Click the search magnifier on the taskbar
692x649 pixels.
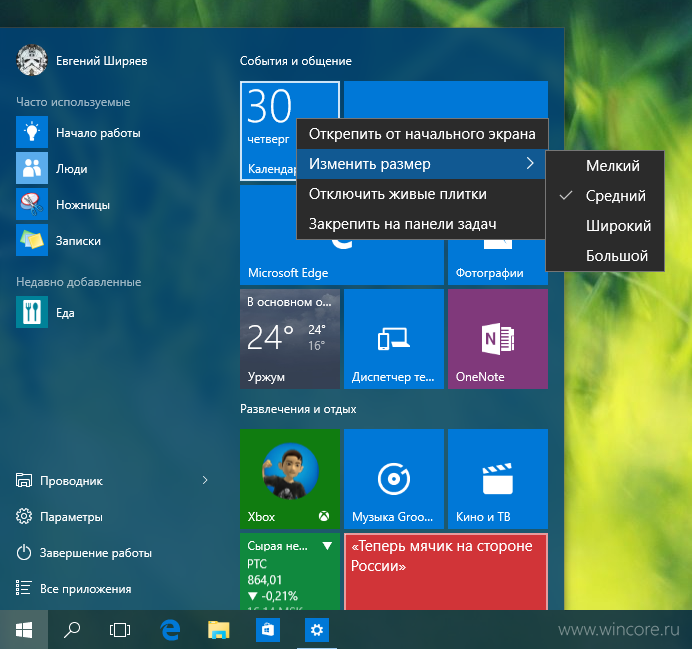coord(72,630)
